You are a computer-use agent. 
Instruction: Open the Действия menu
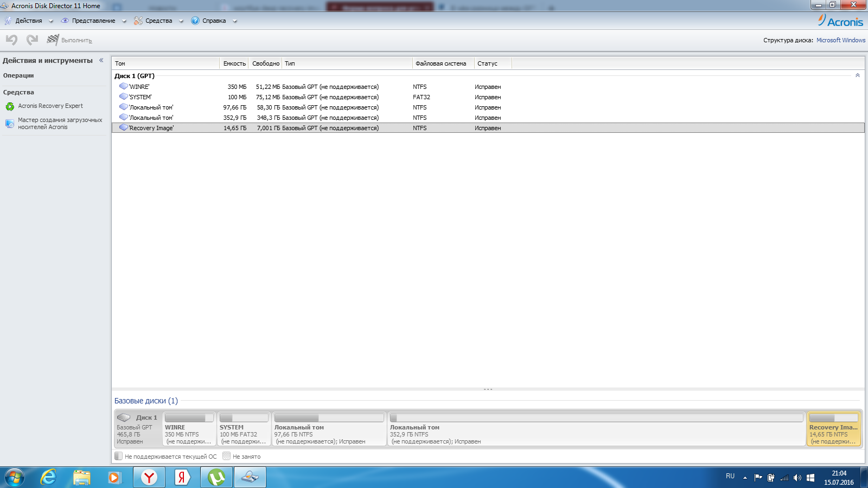(x=29, y=21)
